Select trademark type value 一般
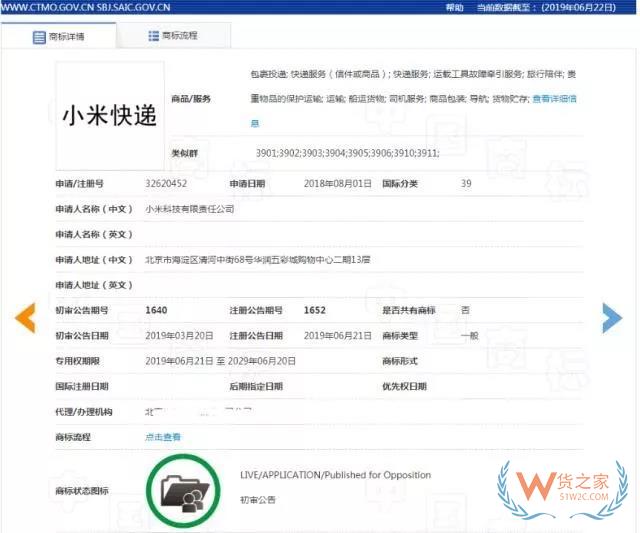 click(469, 336)
